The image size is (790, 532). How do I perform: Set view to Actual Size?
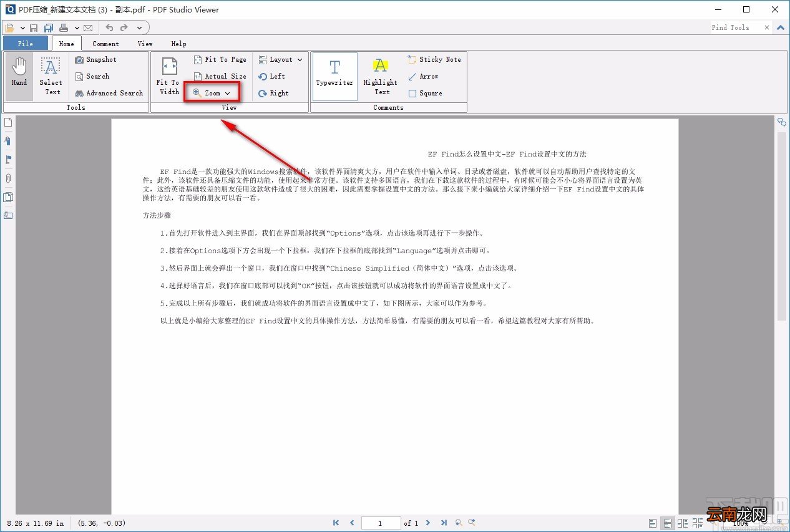(220, 76)
